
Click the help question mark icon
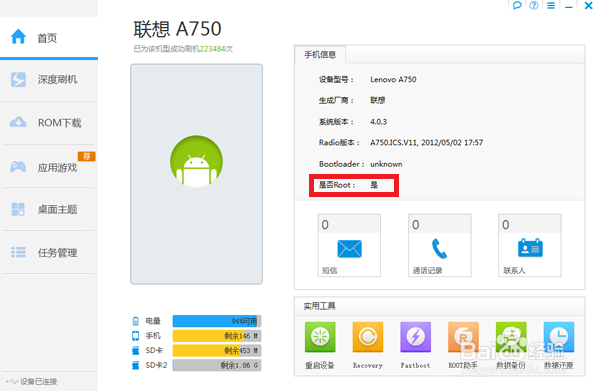click(534, 5)
